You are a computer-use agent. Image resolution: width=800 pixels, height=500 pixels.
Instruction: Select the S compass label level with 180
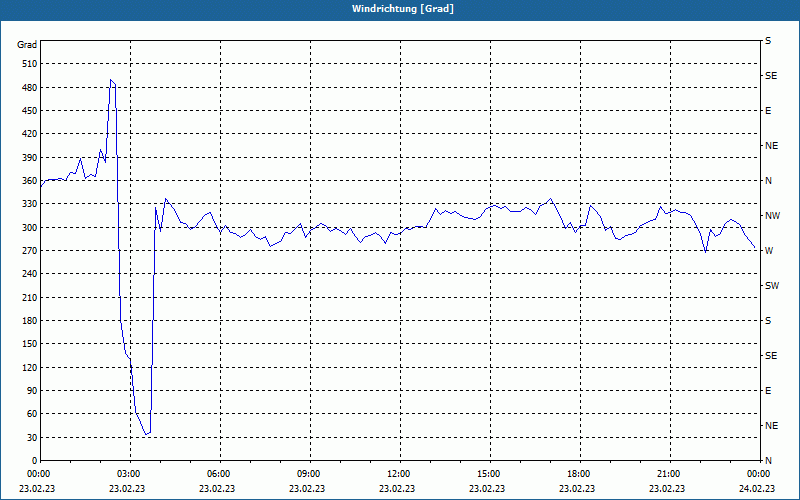point(768,321)
